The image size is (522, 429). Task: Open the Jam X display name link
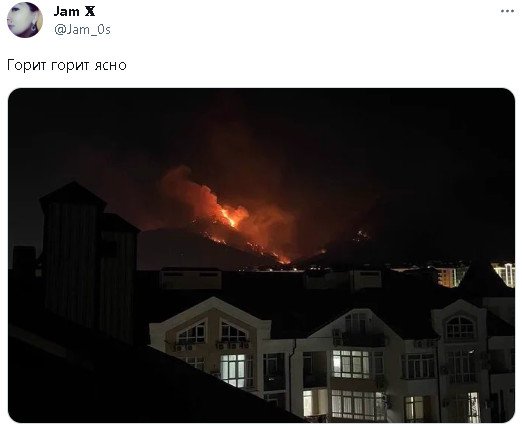click(x=74, y=12)
